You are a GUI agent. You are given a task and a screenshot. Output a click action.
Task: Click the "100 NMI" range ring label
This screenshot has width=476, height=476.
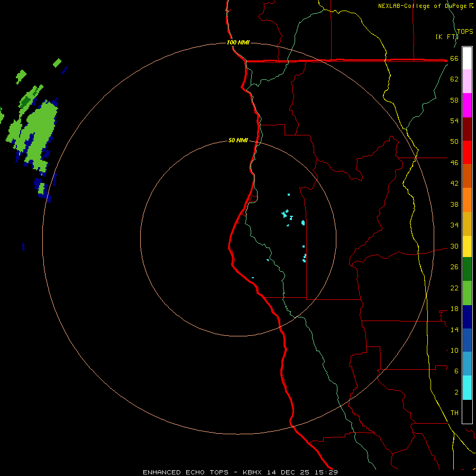(x=238, y=42)
